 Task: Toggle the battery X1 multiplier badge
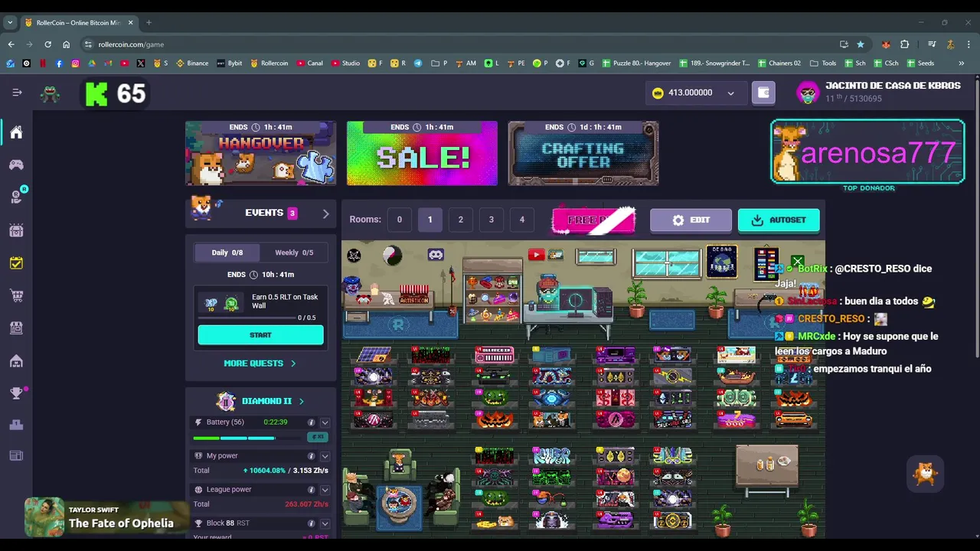[x=317, y=437]
